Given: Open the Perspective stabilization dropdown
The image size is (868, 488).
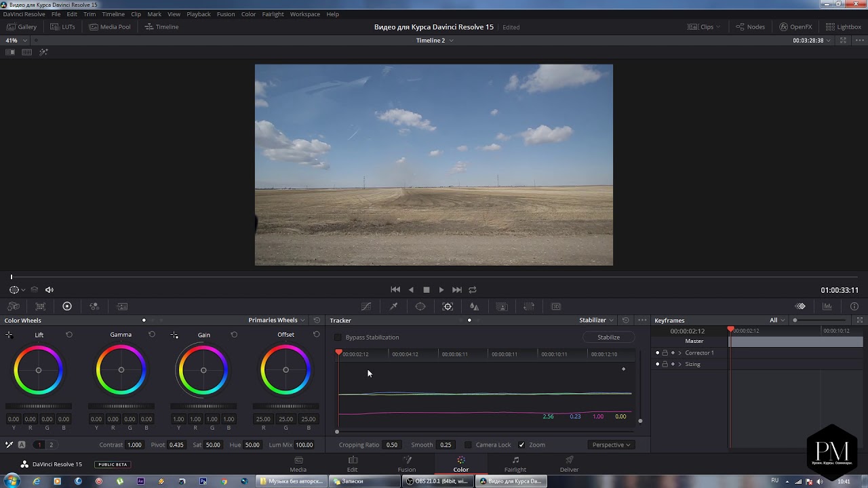Looking at the screenshot, I should 611,445.
